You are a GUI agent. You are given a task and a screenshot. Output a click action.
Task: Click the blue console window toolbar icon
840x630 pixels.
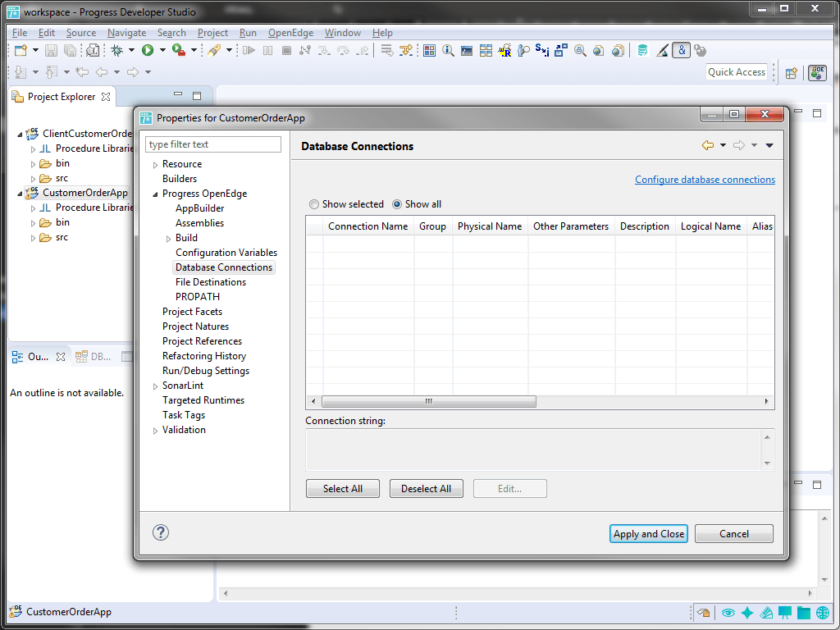tap(467, 50)
